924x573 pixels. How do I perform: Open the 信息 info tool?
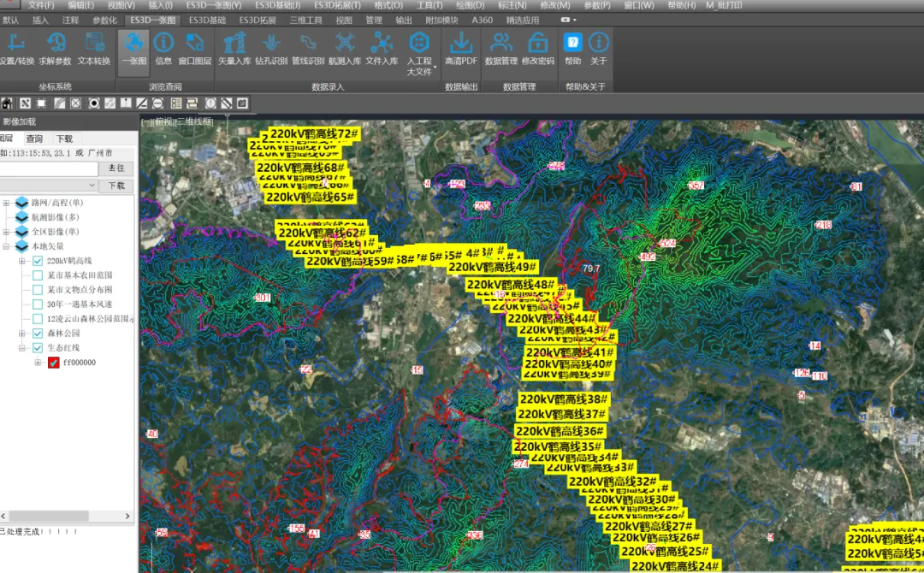tap(163, 48)
